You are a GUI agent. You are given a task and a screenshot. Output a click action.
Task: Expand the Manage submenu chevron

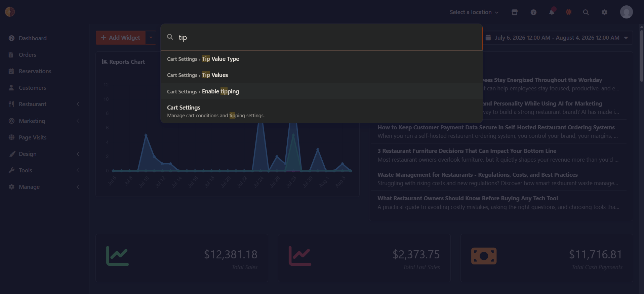tap(78, 187)
